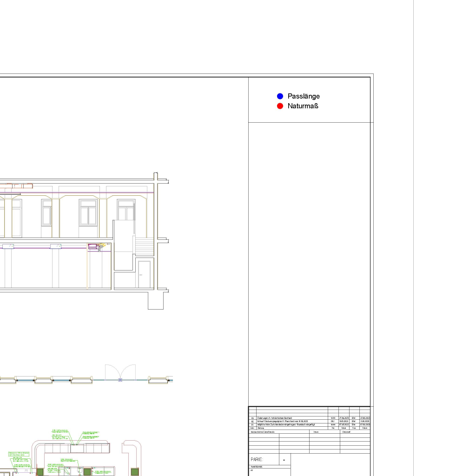Click the A4 paper size text

pos(252,470)
